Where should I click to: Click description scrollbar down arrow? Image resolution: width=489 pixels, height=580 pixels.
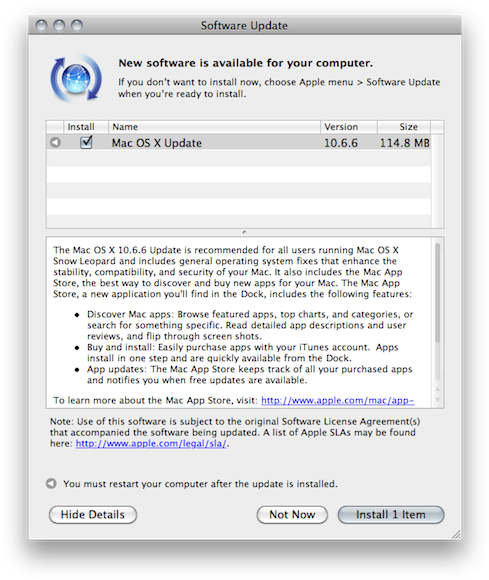[x=438, y=400]
